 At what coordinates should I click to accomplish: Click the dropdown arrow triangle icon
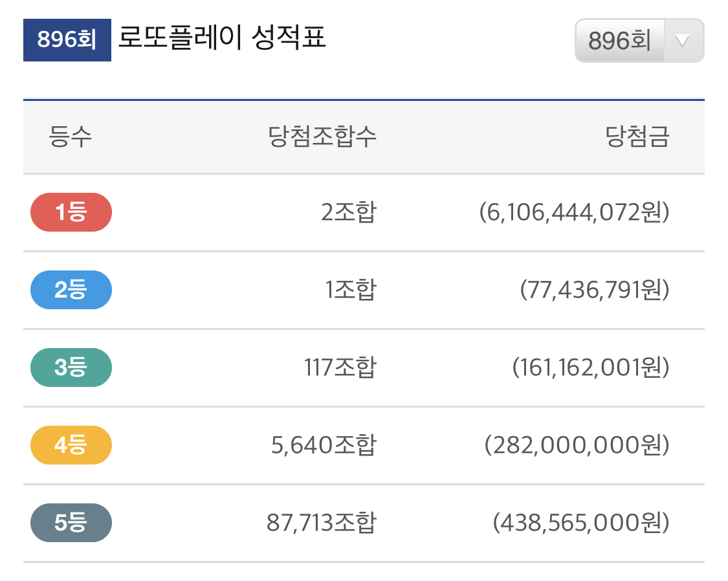pos(682,41)
